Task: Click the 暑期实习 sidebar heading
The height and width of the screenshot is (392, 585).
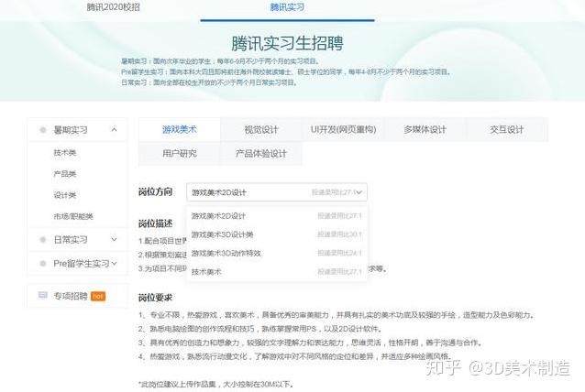Action: click(71, 130)
